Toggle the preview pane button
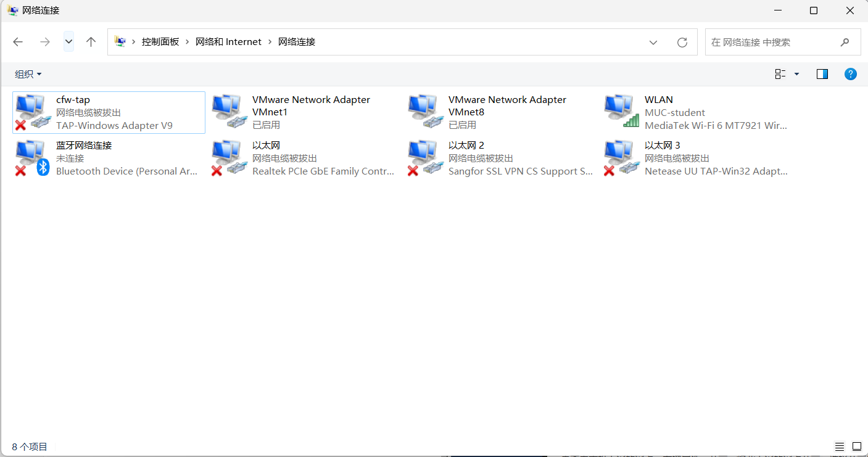The image size is (868, 457). click(822, 74)
